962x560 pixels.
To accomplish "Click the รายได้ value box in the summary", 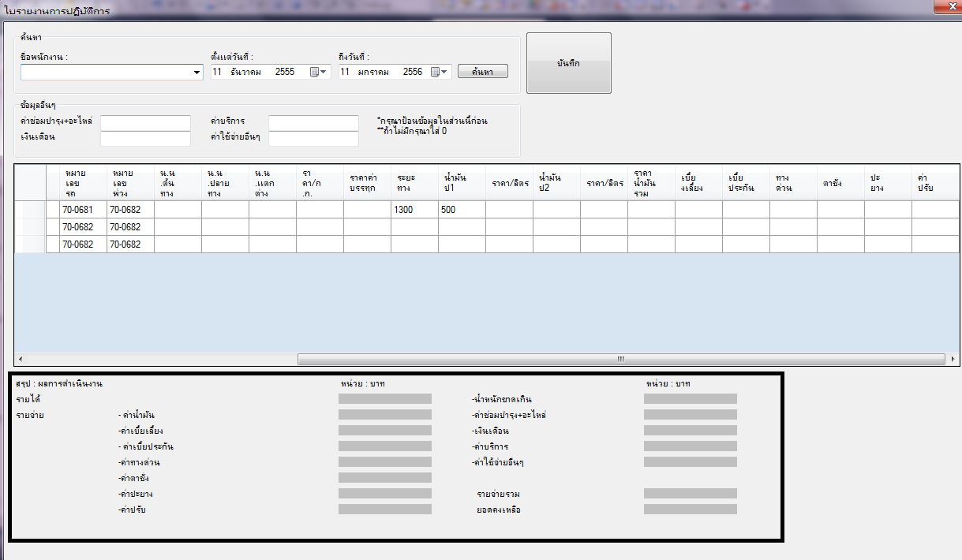I will [x=385, y=399].
